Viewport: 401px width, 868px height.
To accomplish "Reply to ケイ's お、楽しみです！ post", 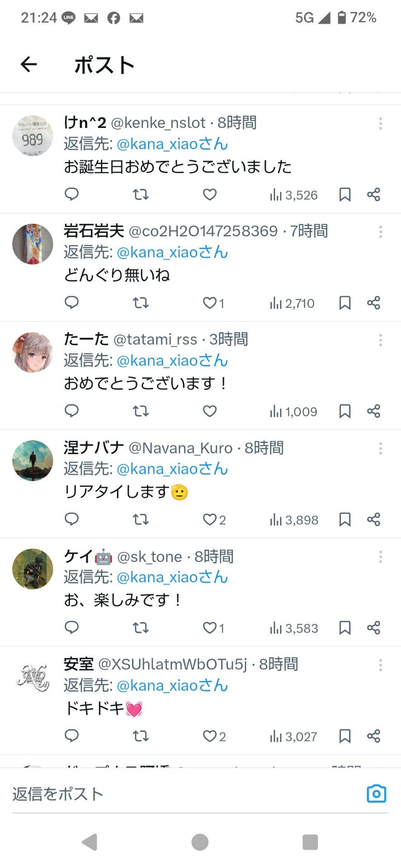I will pyautogui.click(x=72, y=627).
